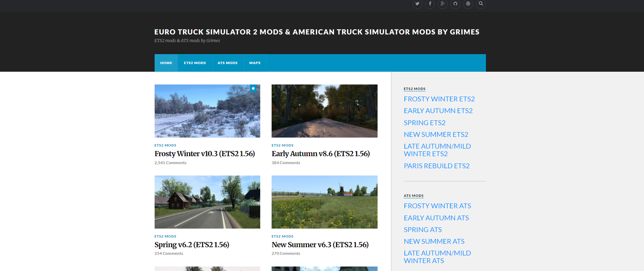
Task: Open the Twitter profile icon
Action: pos(417,4)
